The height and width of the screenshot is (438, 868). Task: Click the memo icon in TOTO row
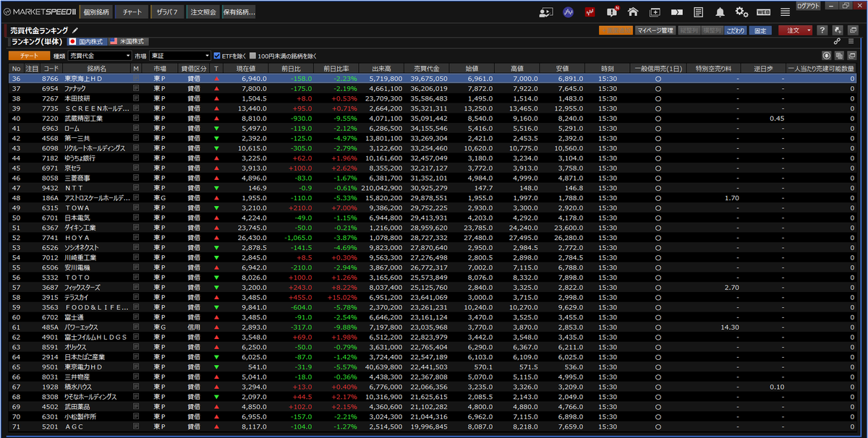point(136,277)
